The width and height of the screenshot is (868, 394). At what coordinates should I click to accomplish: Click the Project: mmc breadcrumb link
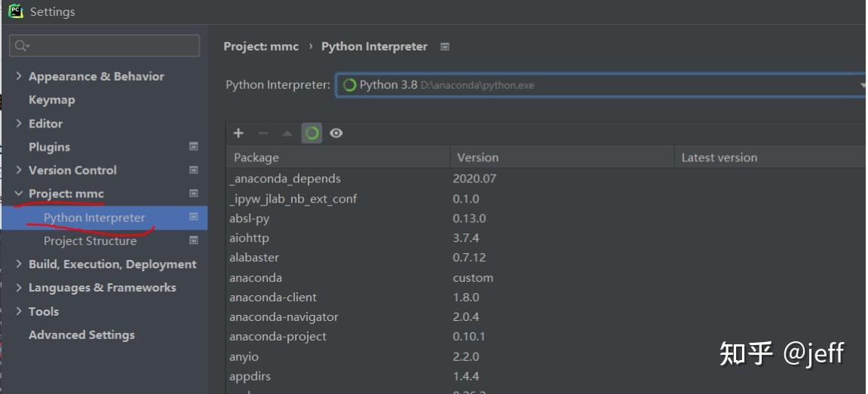261,47
